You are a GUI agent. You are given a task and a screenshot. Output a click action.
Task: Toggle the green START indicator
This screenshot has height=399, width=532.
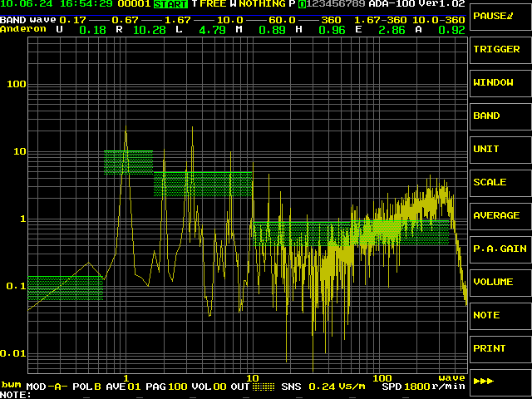(170, 4)
